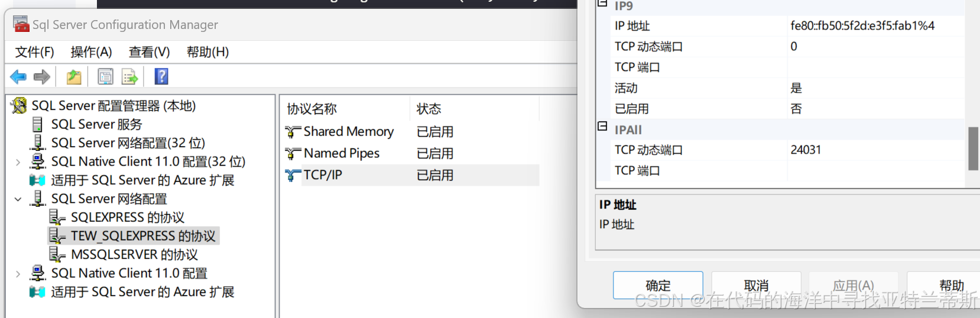Select the TCP/IP protocol row
Image resolution: width=980 pixels, height=318 pixels.
coord(411,175)
